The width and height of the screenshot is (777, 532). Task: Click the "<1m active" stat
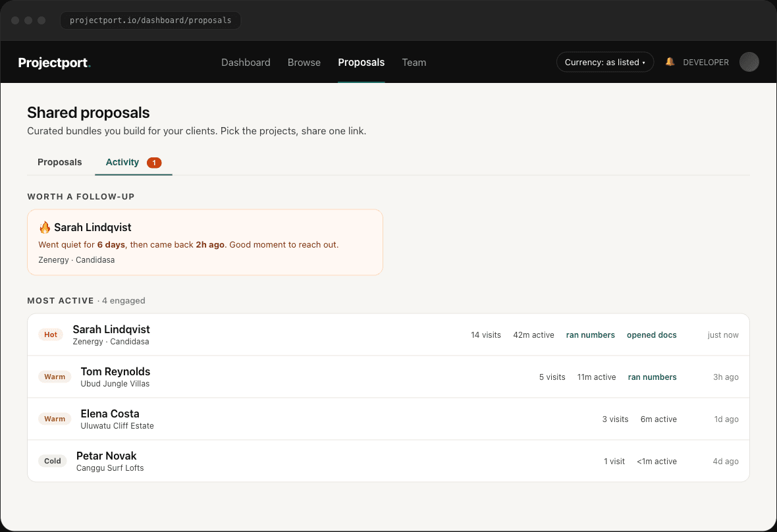(656, 461)
